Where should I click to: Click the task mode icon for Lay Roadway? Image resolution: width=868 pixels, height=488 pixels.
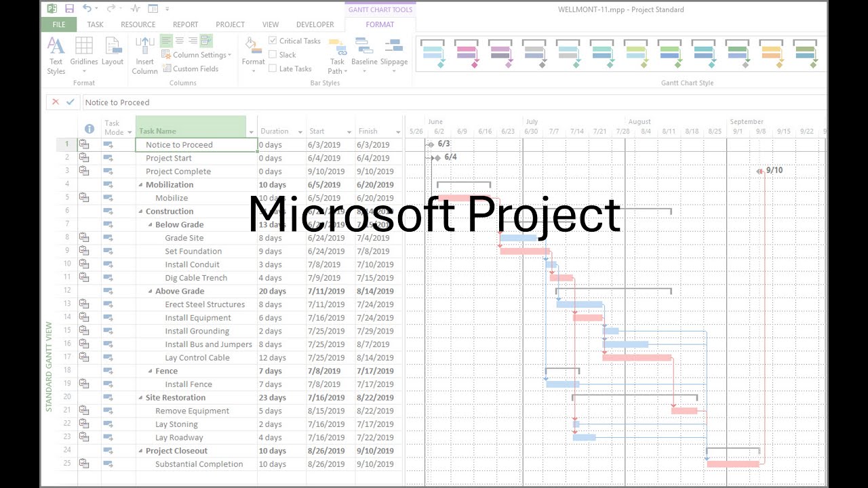pos(108,437)
